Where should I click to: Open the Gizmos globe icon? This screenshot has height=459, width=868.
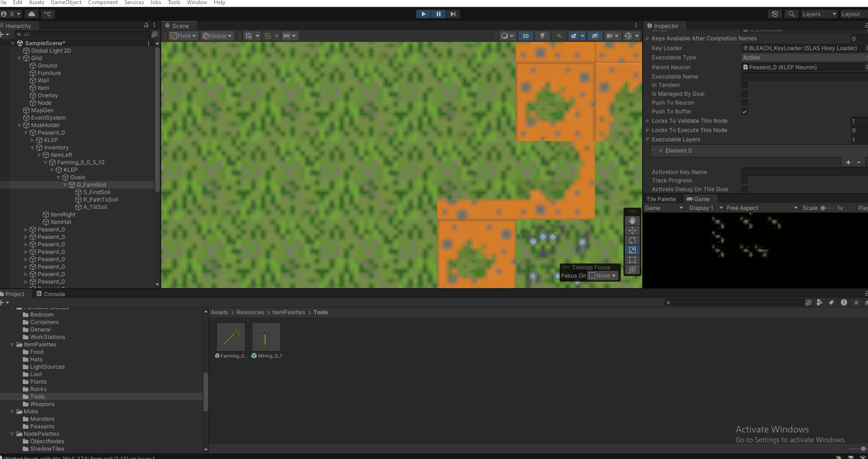628,36
